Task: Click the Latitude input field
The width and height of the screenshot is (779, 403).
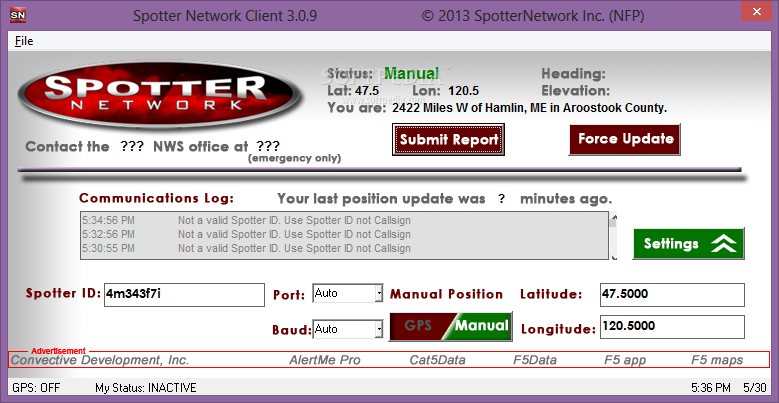Action: coord(672,295)
